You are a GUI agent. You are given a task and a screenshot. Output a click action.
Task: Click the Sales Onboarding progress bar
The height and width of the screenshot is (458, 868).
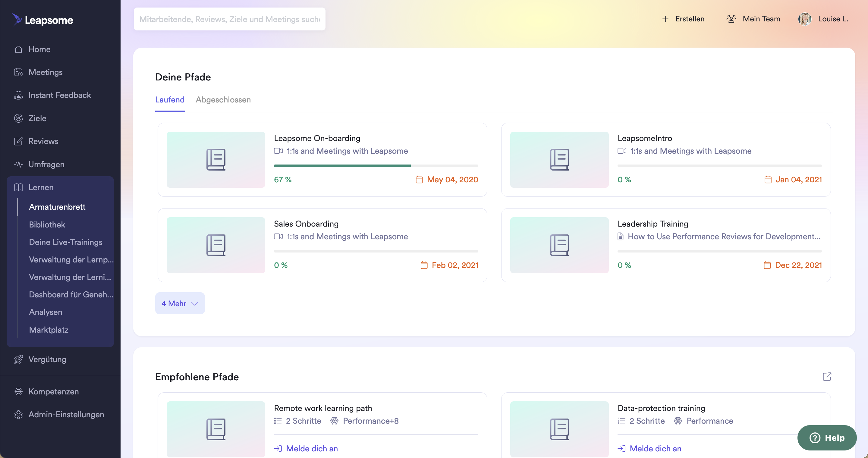376,251
